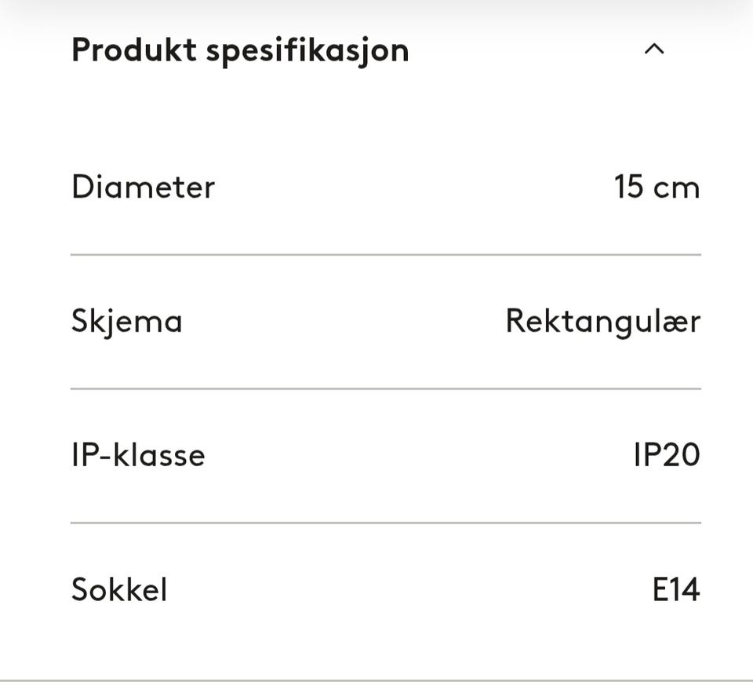Click the number 15 in the diameter value
753x700 pixels.
(x=628, y=187)
